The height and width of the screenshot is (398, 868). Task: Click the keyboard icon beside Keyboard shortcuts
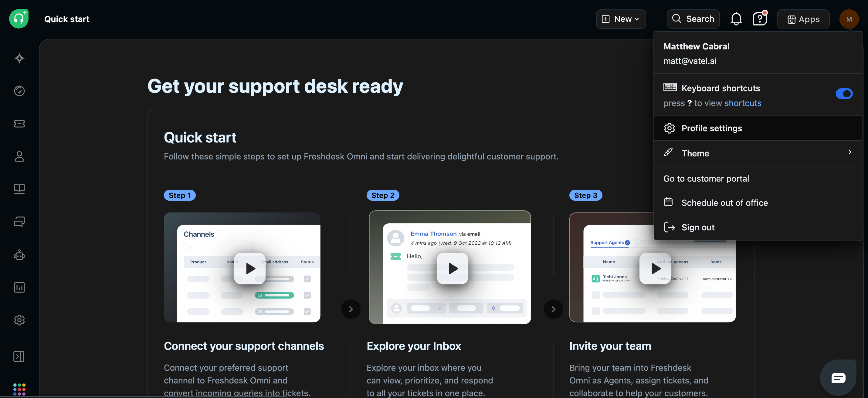click(670, 87)
